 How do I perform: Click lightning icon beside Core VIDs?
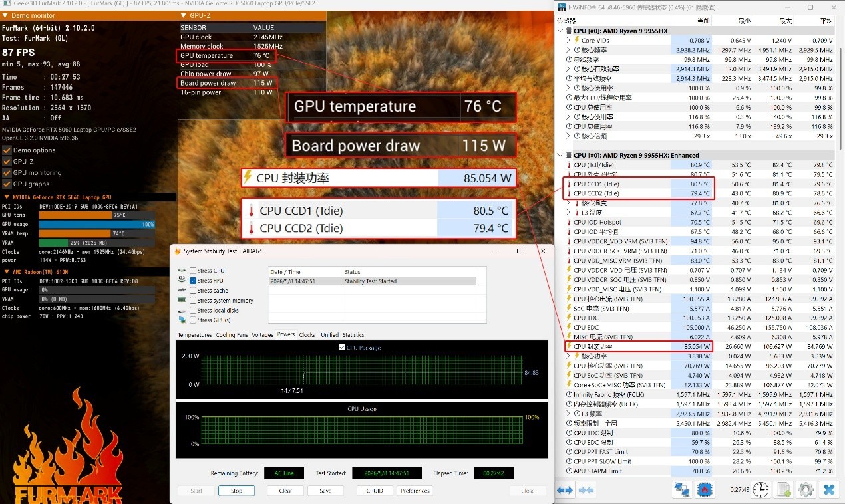tap(577, 40)
